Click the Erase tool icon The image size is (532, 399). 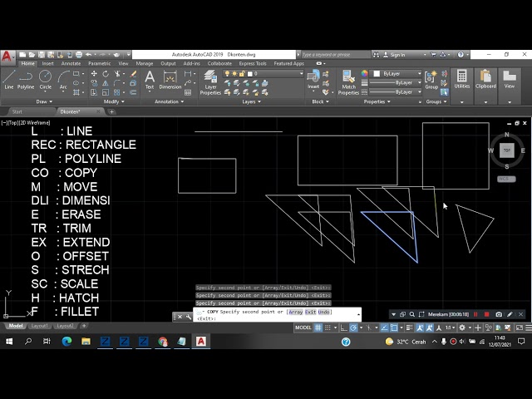(133, 74)
